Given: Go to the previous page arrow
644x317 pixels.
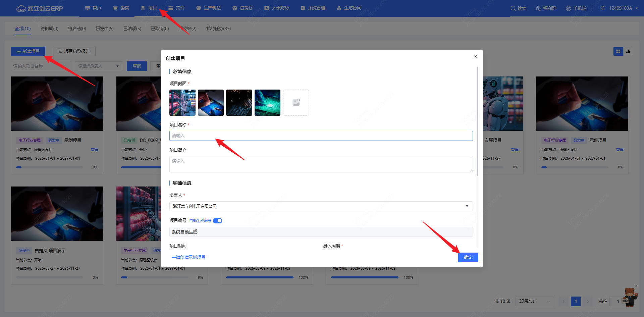Looking at the screenshot, I should (563, 301).
